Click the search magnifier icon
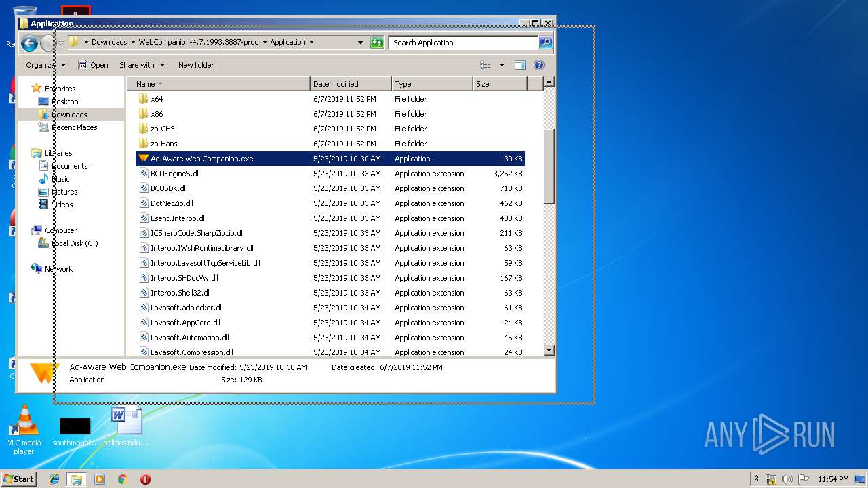Image resolution: width=868 pixels, height=488 pixels. 546,43
